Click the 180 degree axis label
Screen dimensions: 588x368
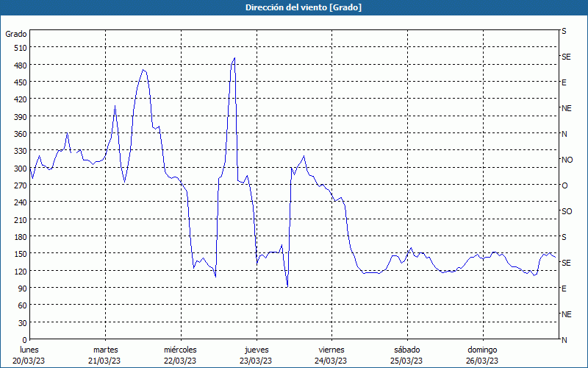click(x=21, y=237)
